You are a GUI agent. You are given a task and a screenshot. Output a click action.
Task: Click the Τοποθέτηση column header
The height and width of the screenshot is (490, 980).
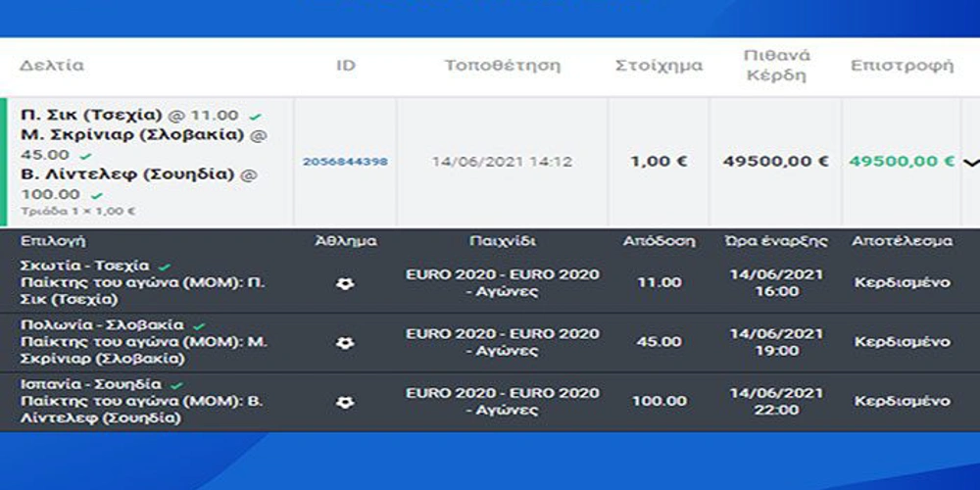(x=502, y=67)
